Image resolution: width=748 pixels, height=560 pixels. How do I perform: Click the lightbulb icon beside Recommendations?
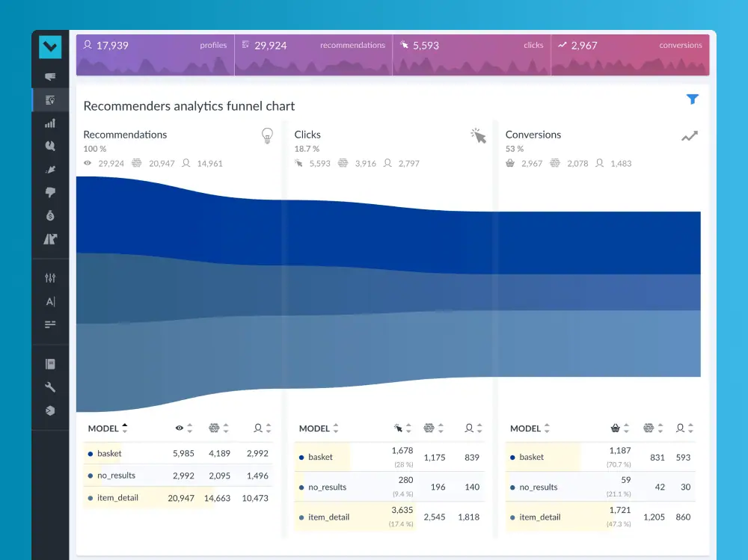(x=267, y=135)
